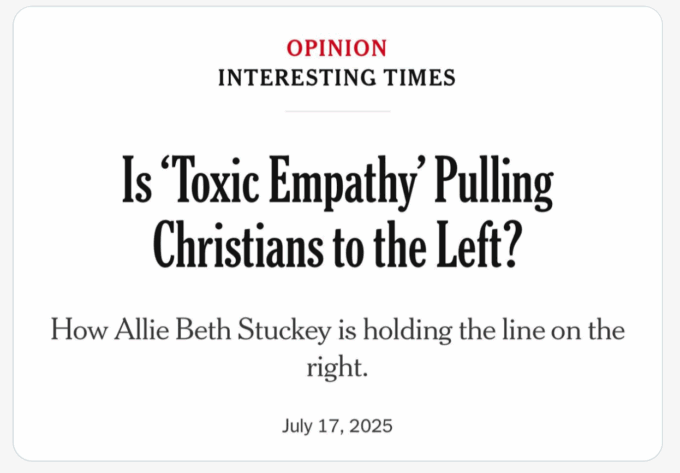
Task: Click the word 'right.' ending the summary
Action: tap(337, 368)
